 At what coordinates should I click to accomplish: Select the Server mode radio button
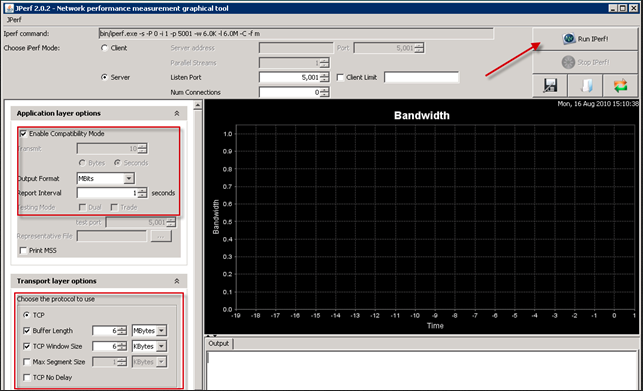104,77
